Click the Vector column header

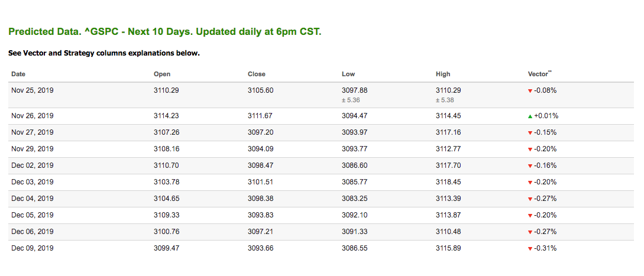540,74
